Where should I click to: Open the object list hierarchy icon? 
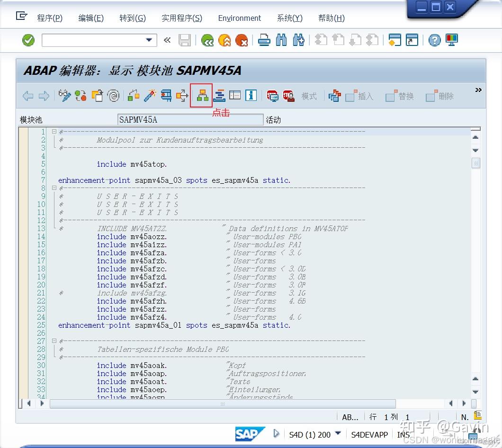point(203,96)
